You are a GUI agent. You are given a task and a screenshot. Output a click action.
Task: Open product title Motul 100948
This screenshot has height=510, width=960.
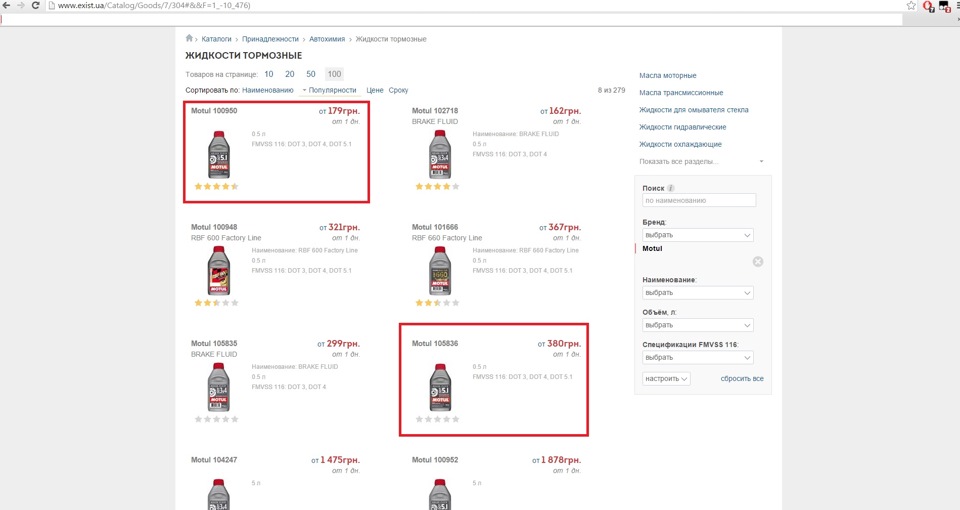(x=214, y=227)
